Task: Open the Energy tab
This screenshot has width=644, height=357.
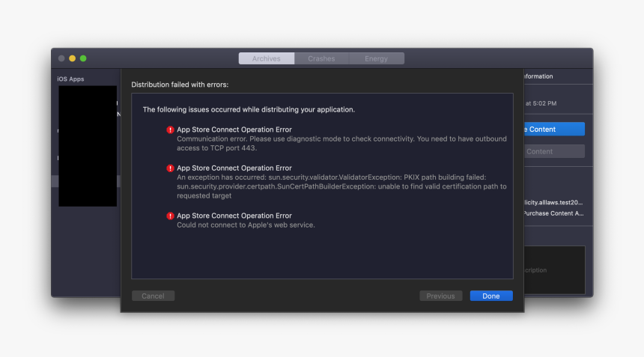Action: [x=376, y=58]
